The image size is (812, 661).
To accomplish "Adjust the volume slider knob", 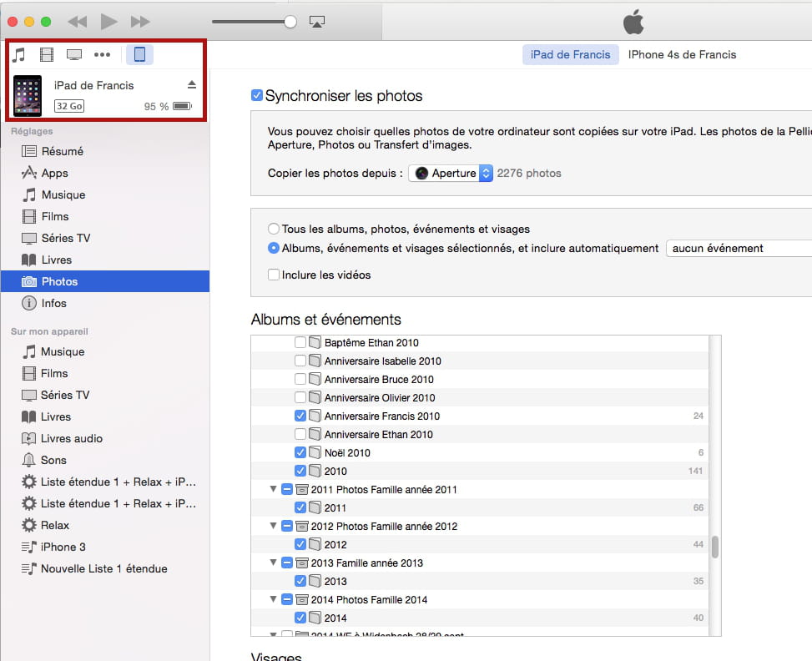I will pyautogui.click(x=290, y=22).
